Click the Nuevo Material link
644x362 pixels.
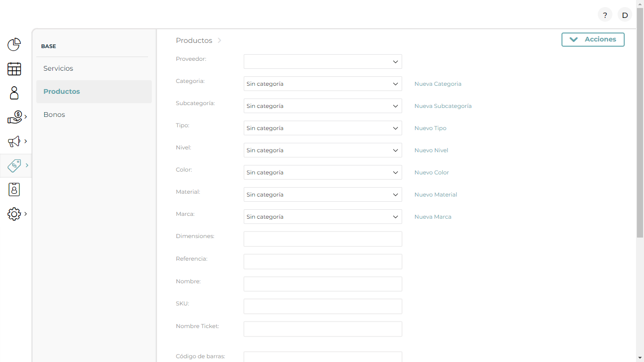pos(436,195)
